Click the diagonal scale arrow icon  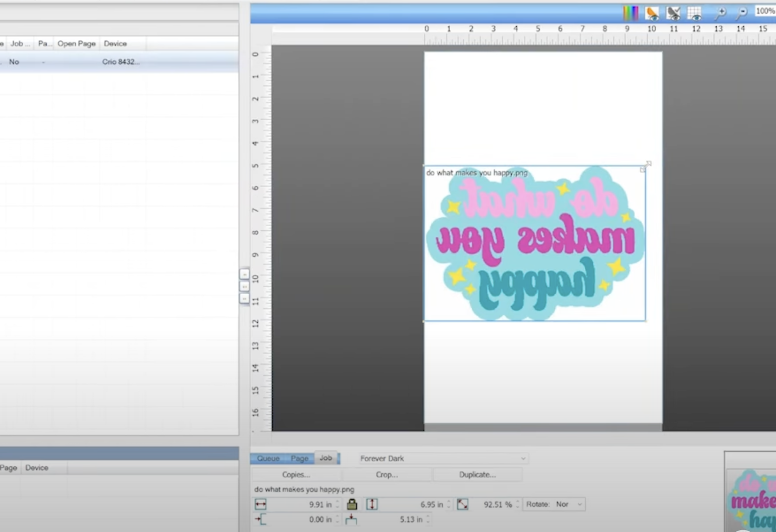tap(462, 504)
